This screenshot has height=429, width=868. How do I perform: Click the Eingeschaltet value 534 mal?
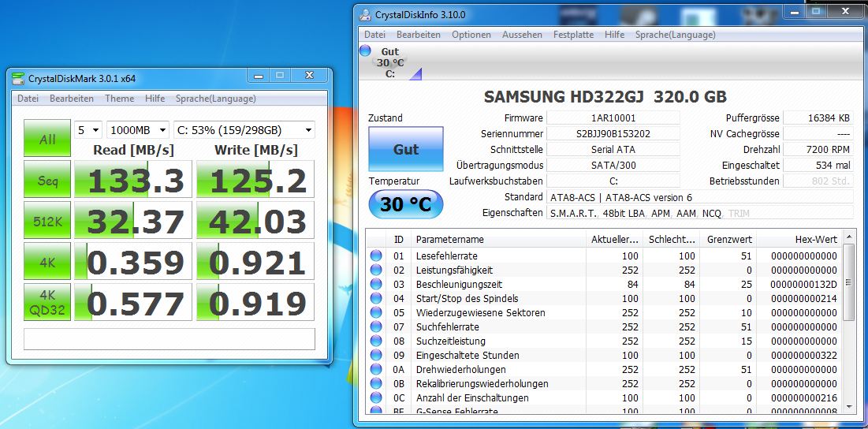[x=819, y=165]
